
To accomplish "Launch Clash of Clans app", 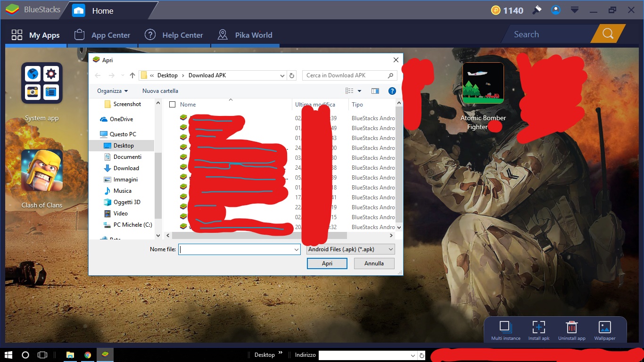I will point(42,170).
